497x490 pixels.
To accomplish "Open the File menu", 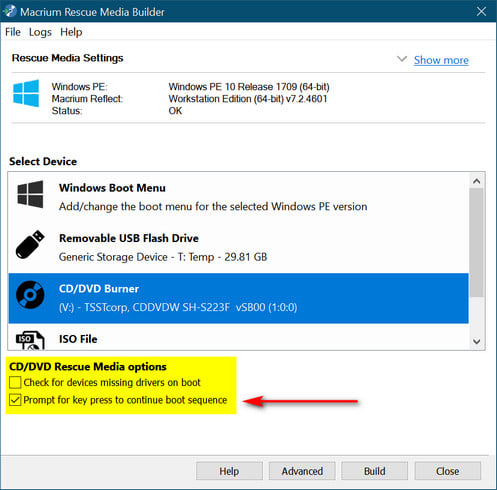I will click(13, 32).
